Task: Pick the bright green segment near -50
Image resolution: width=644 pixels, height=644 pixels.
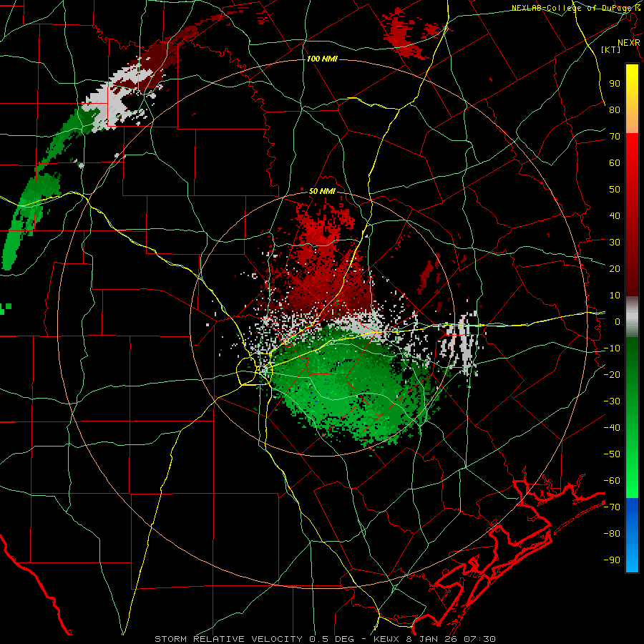Action: click(x=632, y=454)
